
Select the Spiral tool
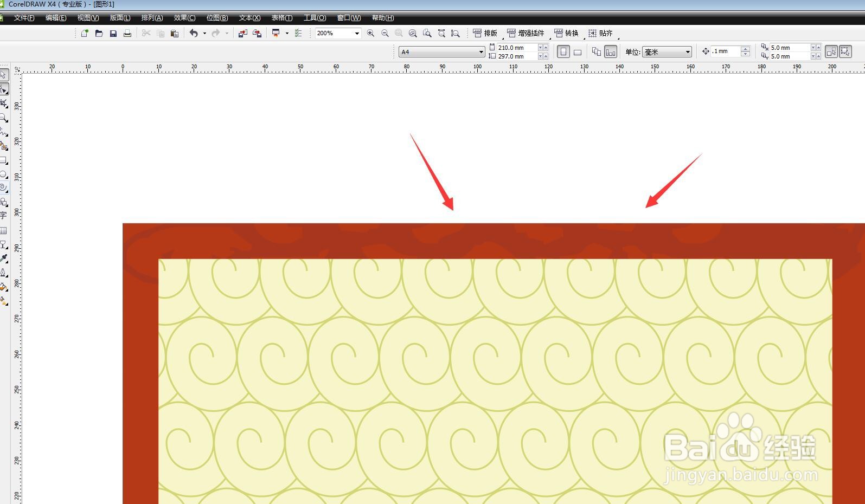4,188
